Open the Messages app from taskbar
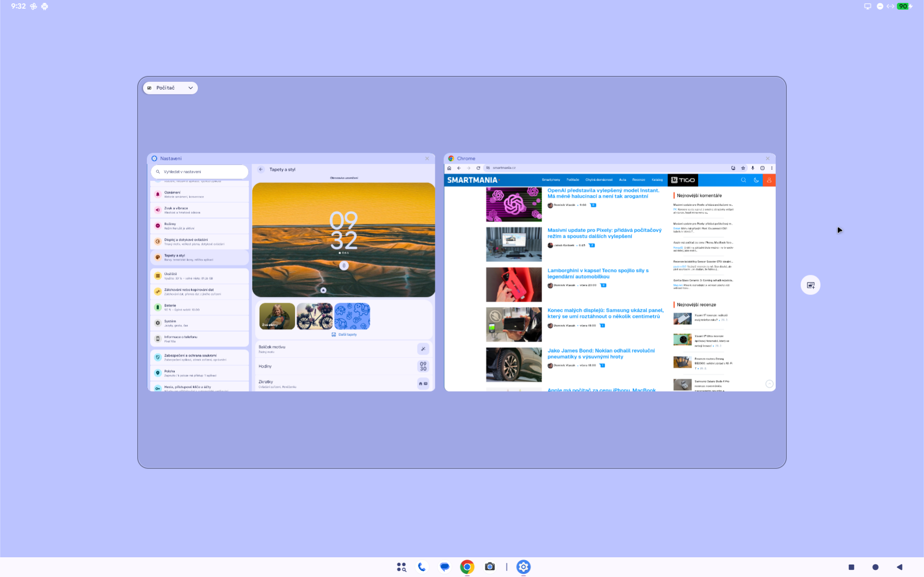The height and width of the screenshot is (577, 924). click(x=444, y=567)
